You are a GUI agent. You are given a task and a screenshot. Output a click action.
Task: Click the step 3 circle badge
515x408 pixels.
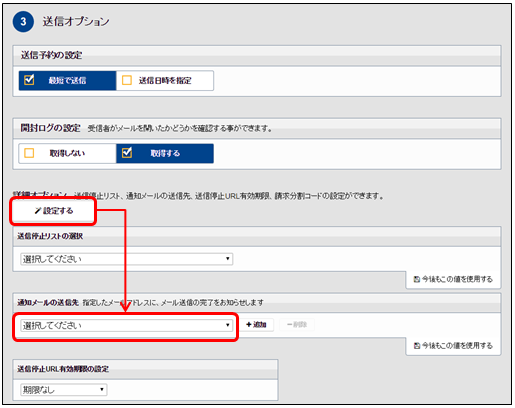pos(23,22)
